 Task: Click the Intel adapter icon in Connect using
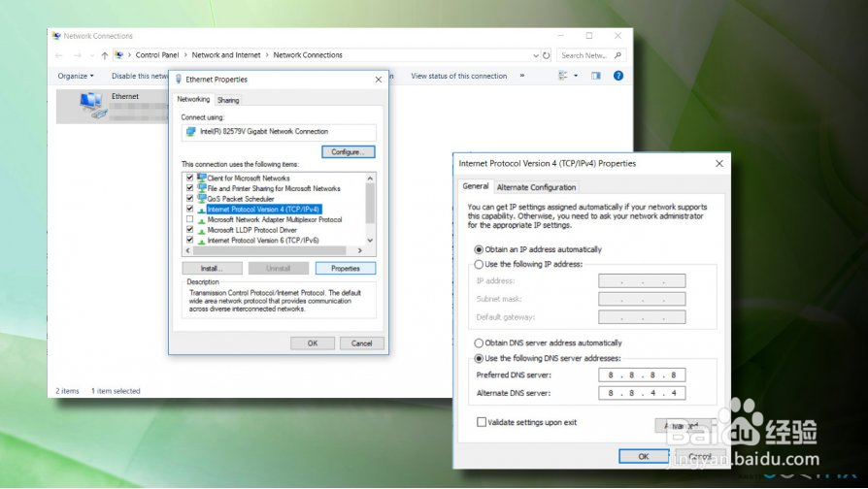(x=191, y=132)
